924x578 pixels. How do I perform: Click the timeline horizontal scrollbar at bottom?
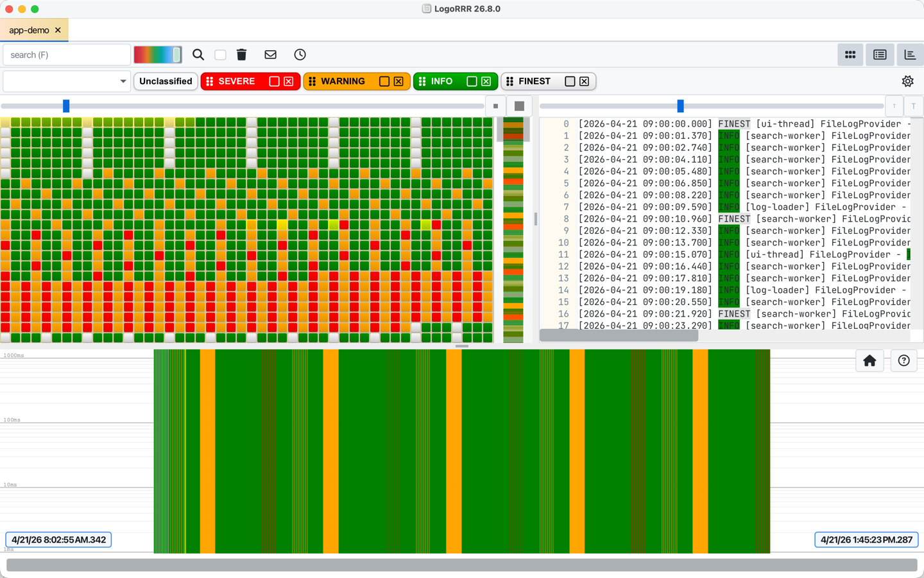tap(462, 565)
